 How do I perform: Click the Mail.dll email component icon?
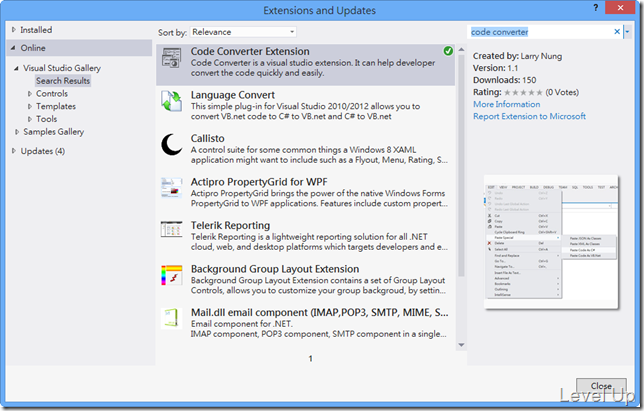[x=171, y=318]
